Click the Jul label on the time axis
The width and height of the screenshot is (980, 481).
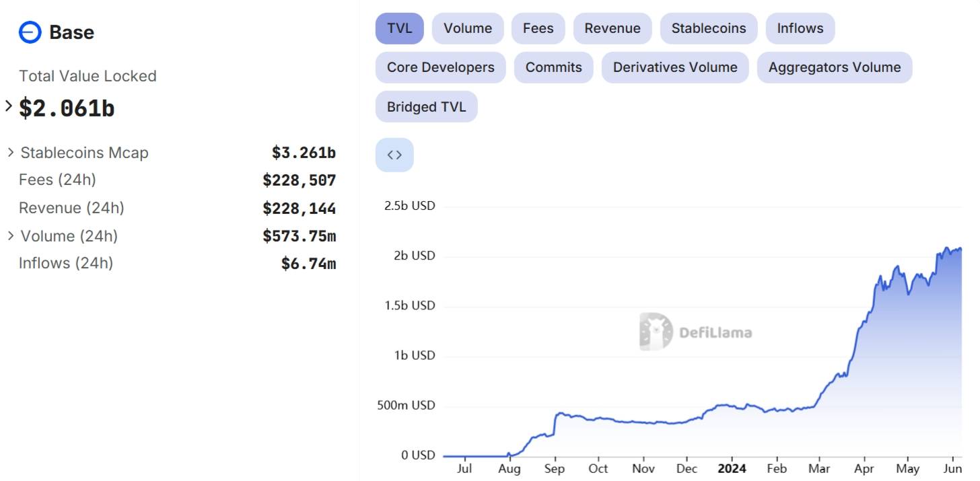464,469
